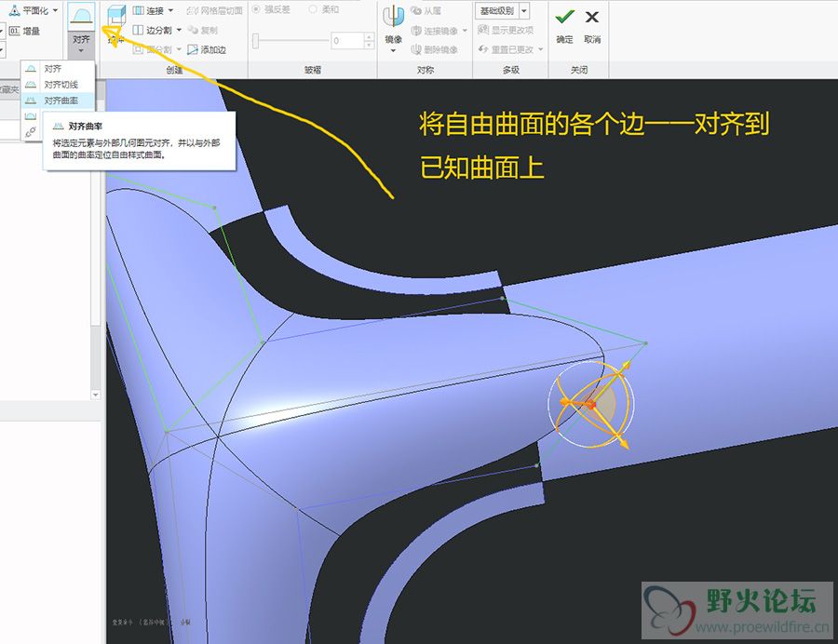Click the 对称 ribbon group label
This screenshot has height=644, width=838.
pos(426,70)
